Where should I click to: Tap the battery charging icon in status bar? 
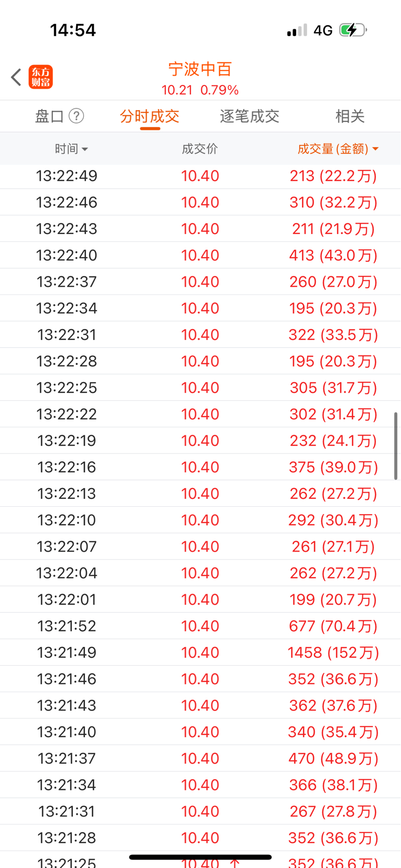click(x=353, y=30)
